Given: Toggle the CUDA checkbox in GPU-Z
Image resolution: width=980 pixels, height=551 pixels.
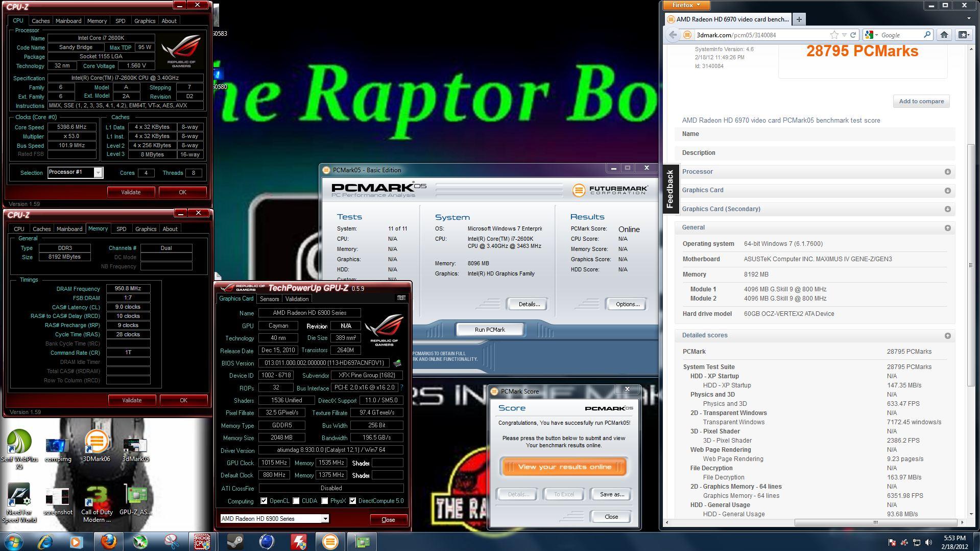Looking at the screenshot, I should [x=296, y=501].
